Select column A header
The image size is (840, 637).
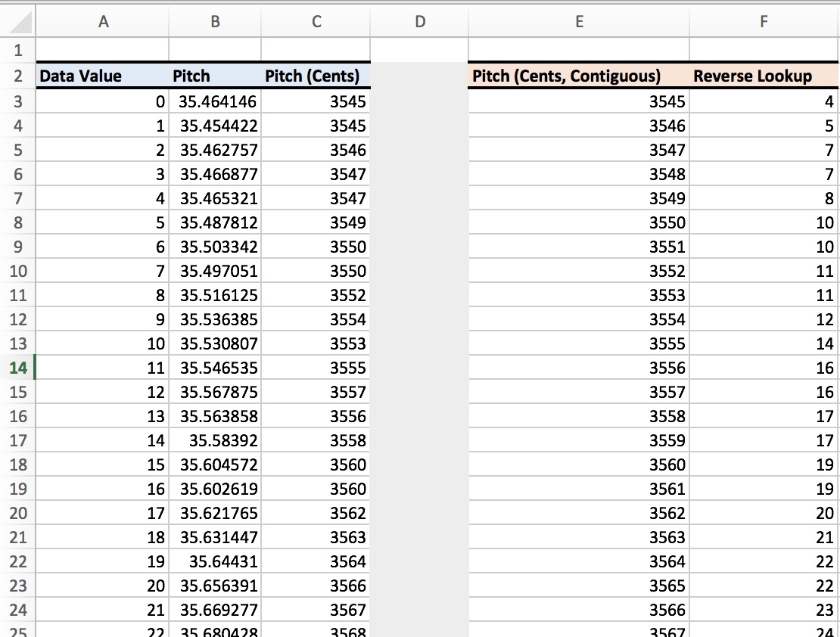click(x=103, y=21)
